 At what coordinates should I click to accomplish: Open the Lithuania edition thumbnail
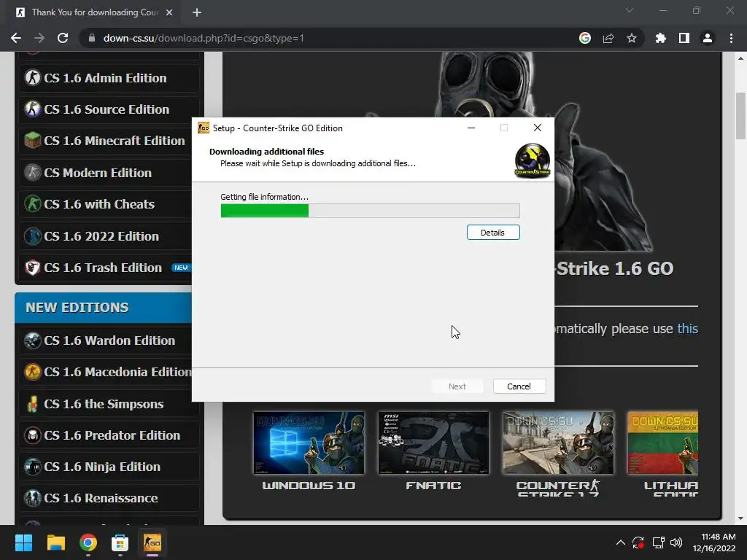pyautogui.click(x=662, y=443)
